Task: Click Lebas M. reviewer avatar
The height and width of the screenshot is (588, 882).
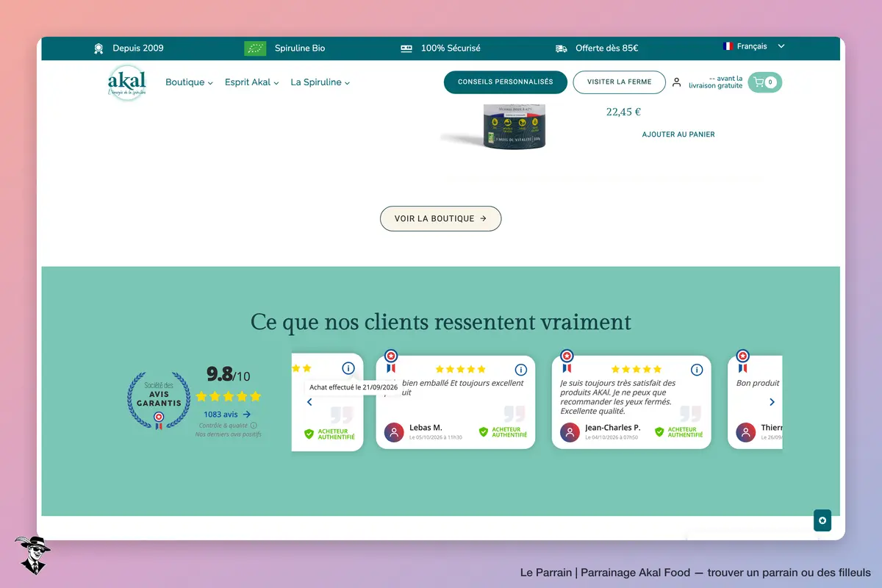Action: click(394, 432)
